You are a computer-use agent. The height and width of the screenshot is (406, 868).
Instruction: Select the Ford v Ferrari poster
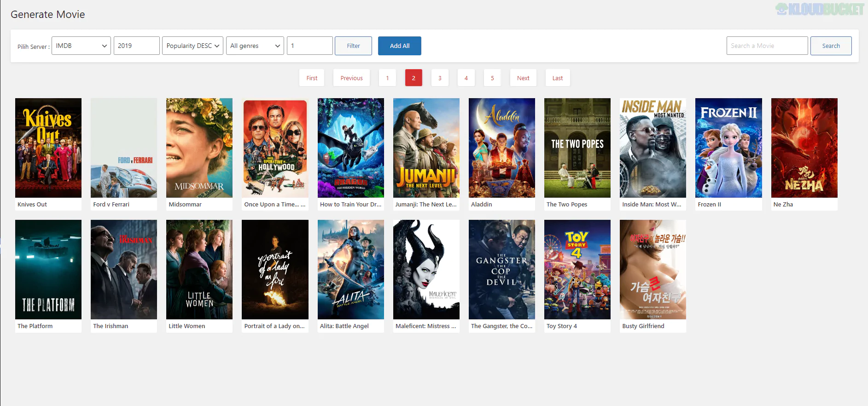tap(124, 148)
